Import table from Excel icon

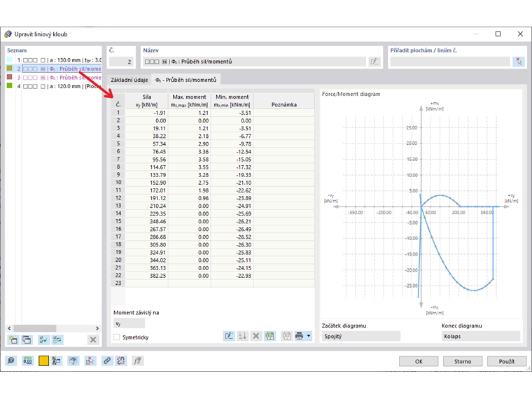[x=287, y=336]
